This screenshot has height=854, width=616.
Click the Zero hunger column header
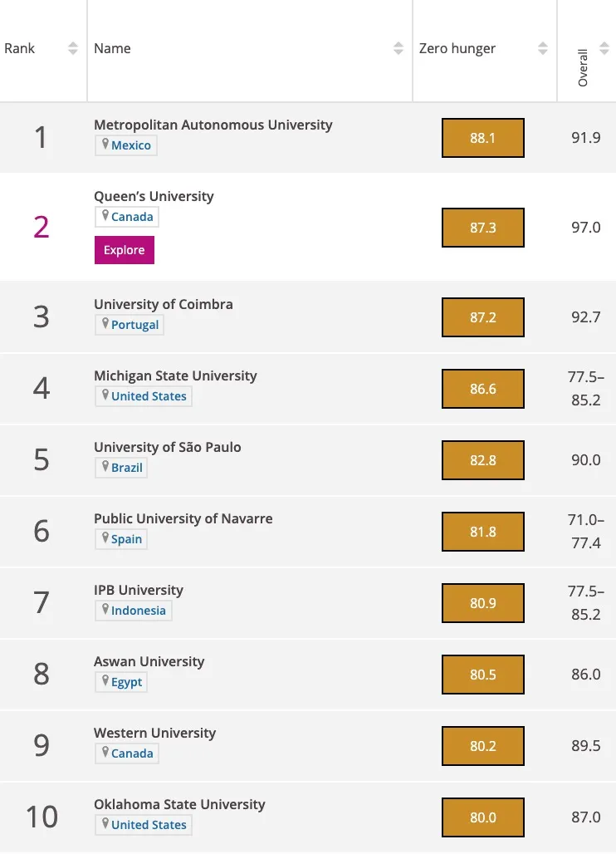coord(457,49)
